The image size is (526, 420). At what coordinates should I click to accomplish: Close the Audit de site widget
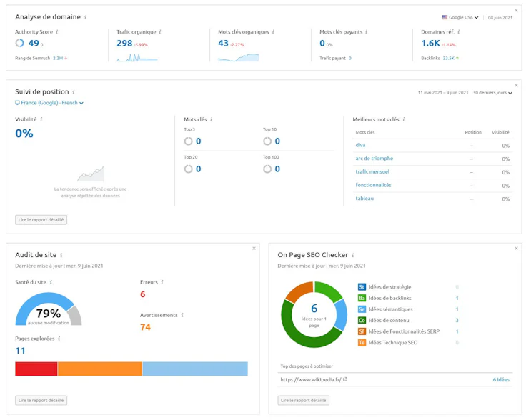click(254, 249)
